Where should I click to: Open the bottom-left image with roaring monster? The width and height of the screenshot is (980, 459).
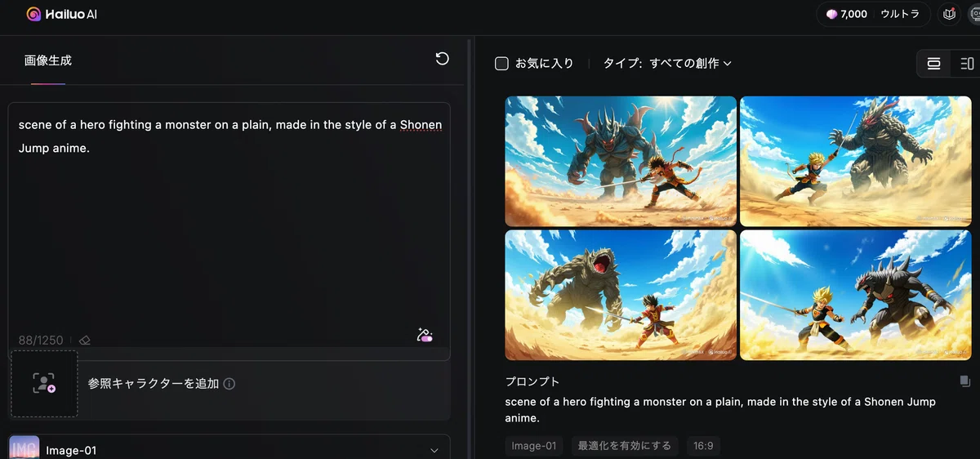coord(621,295)
